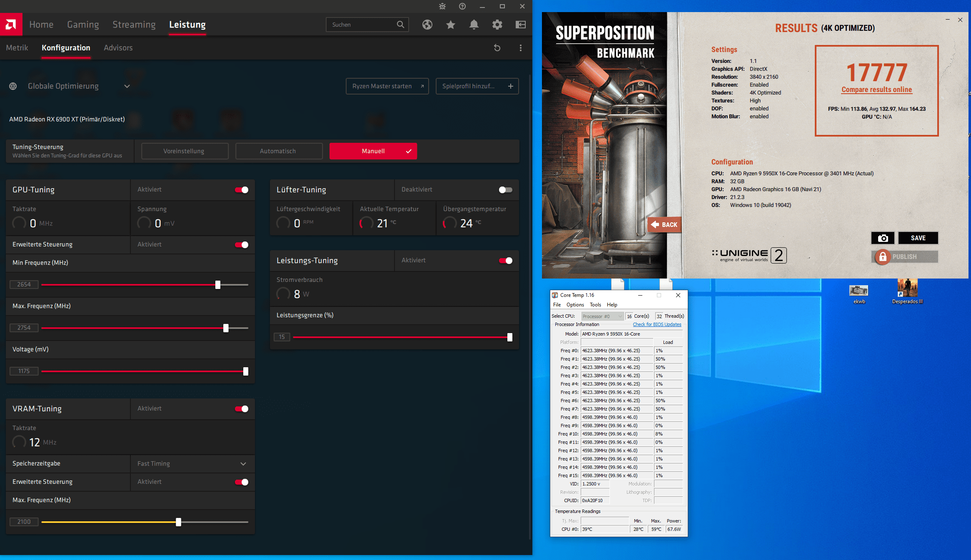Open the web browser globe icon
The width and height of the screenshot is (971, 560).
click(x=427, y=25)
